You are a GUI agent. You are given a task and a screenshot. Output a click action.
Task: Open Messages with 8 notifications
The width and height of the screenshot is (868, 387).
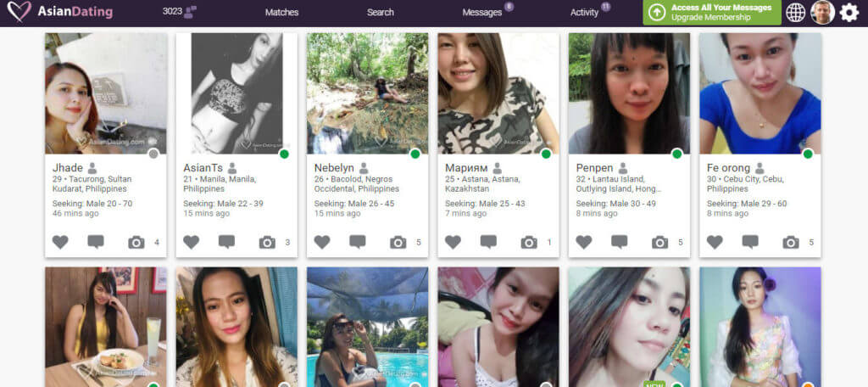coord(482,12)
